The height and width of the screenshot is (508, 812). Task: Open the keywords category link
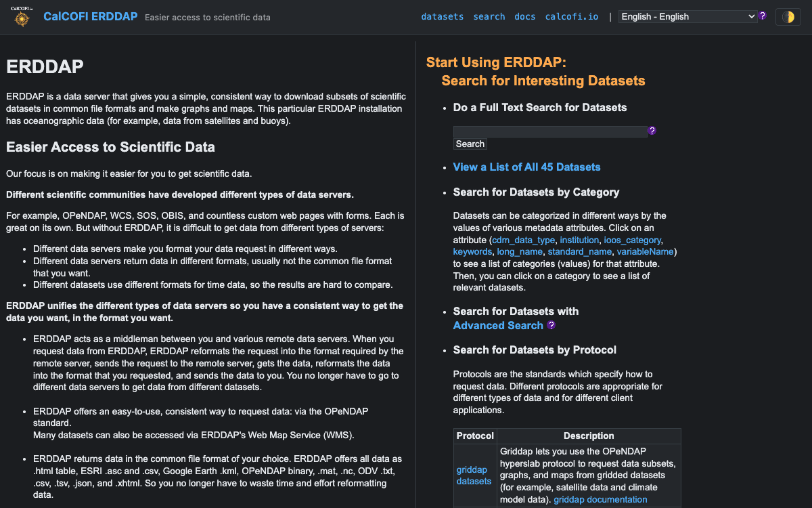pyautogui.click(x=472, y=252)
